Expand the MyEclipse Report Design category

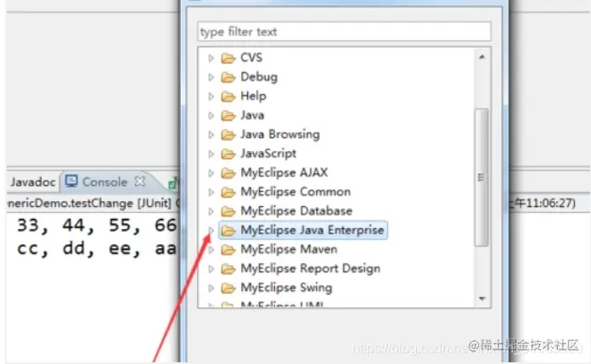pos(211,269)
